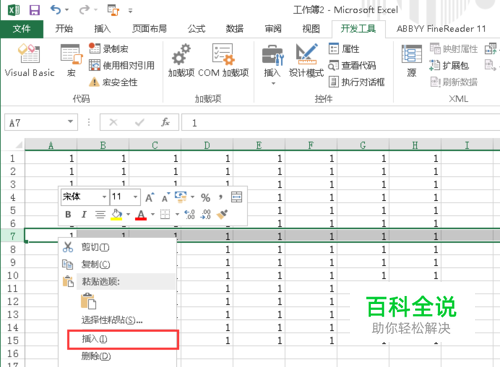Open the ABBYY FineReader 11 tab
Screen dimensions: 500x367
click(x=441, y=29)
